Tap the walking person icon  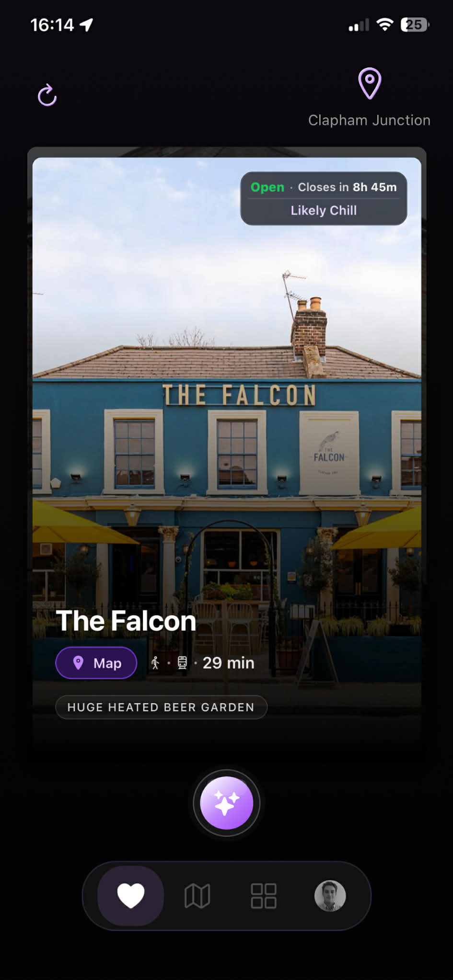coord(155,663)
